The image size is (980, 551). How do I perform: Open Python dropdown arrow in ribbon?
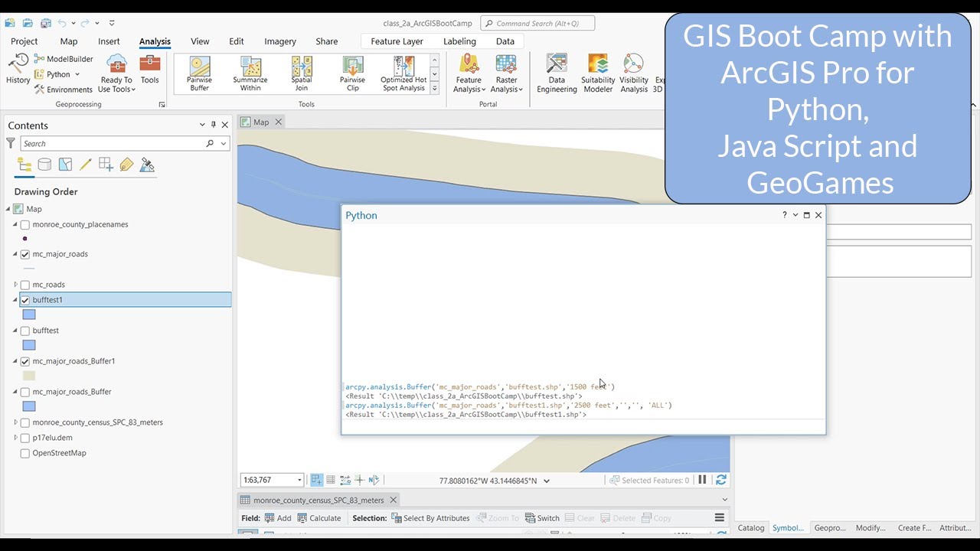point(77,74)
